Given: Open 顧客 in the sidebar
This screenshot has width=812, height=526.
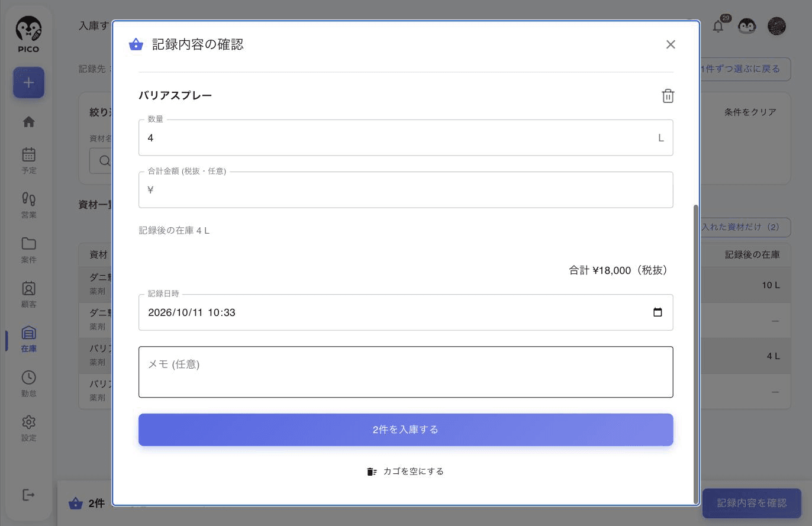Looking at the screenshot, I should (x=28, y=295).
